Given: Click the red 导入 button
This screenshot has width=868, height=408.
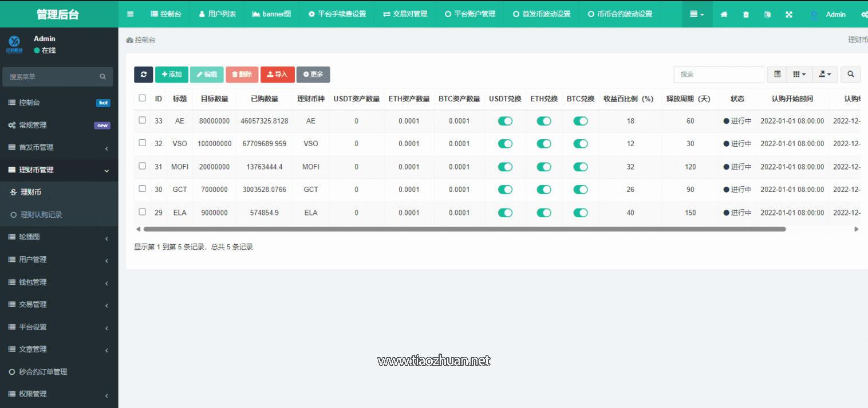Looking at the screenshot, I should pyautogui.click(x=277, y=74).
